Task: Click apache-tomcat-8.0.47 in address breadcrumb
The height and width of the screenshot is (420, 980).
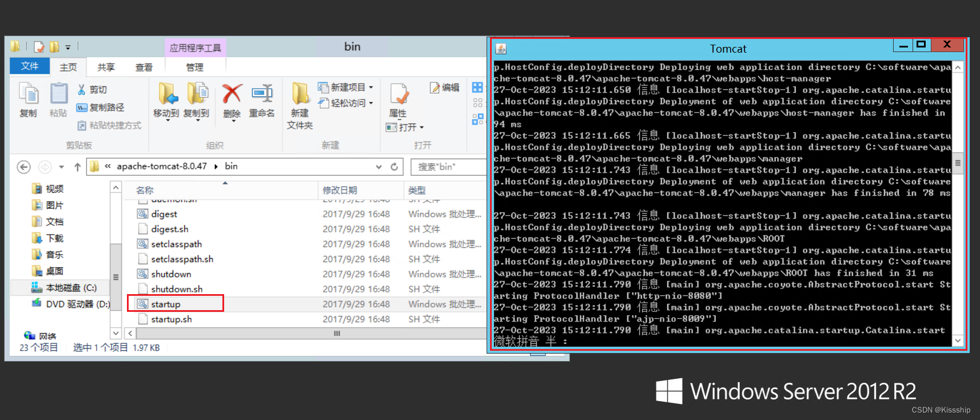Action: (162, 166)
